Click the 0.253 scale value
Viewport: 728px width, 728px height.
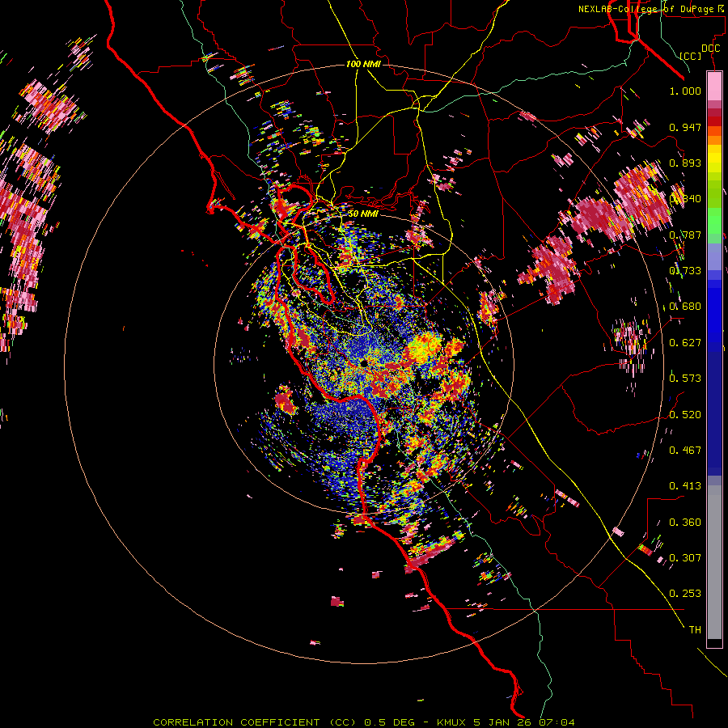tap(685, 594)
